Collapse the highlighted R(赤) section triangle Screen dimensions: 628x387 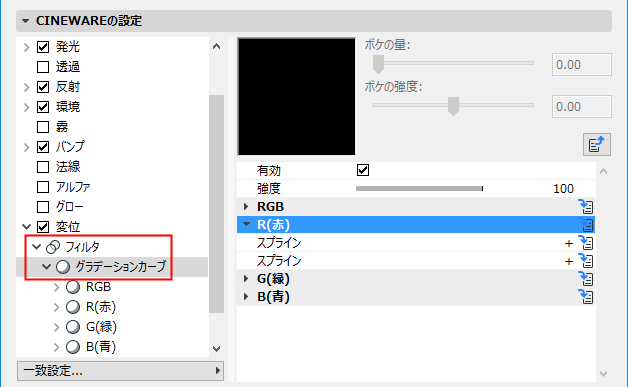click(246, 224)
